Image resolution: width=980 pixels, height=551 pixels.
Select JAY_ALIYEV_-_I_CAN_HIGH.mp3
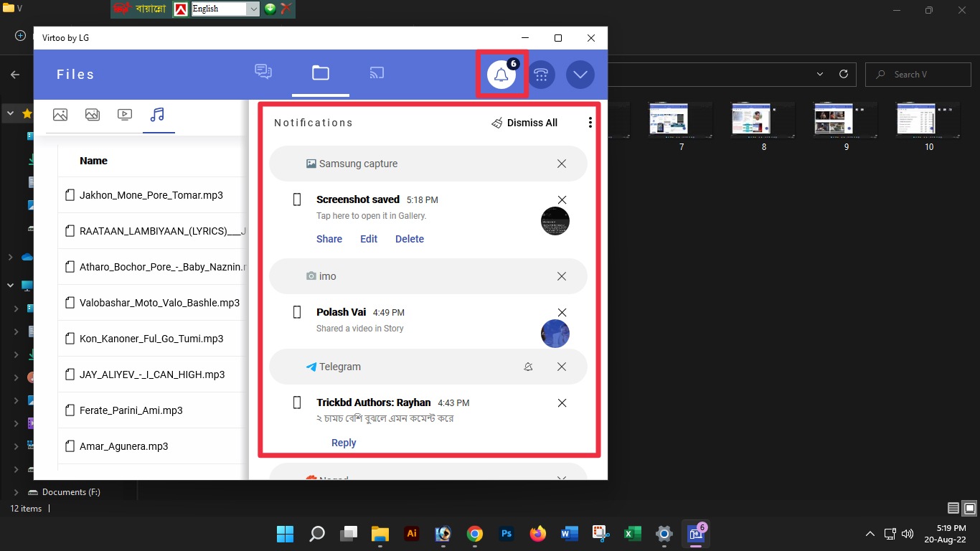[152, 375]
